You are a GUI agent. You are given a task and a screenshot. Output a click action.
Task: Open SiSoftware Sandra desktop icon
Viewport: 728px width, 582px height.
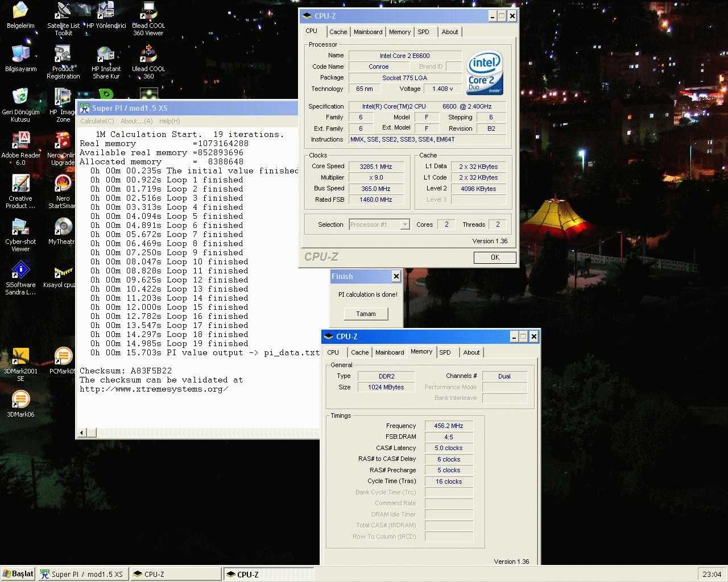tap(20, 278)
